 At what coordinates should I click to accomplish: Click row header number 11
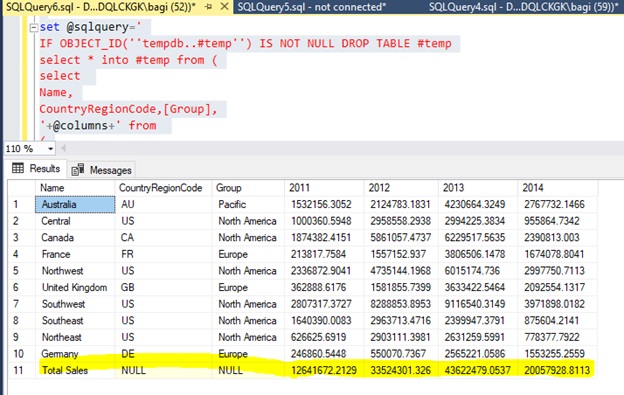[x=21, y=370]
